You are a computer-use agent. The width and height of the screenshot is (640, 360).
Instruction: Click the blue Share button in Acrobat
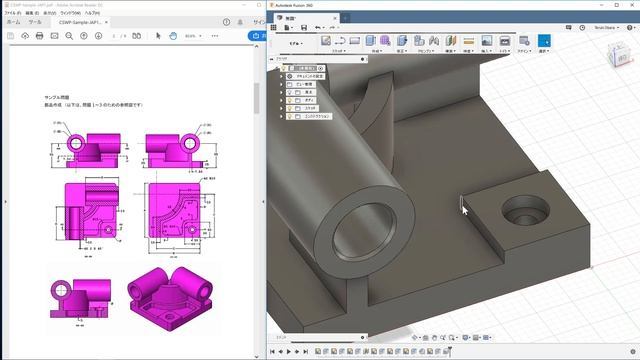(x=258, y=36)
